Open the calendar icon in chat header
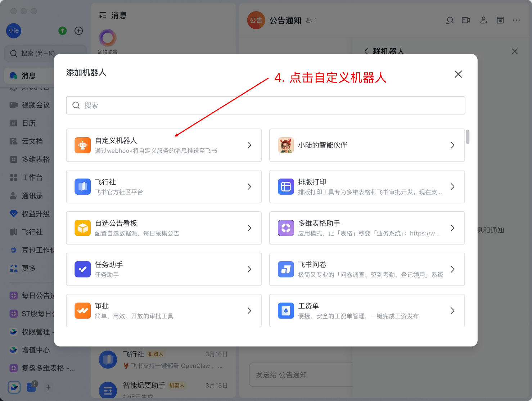The width and height of the screenshot is (532, 401). pyautogui.click(x=500, y=20)
